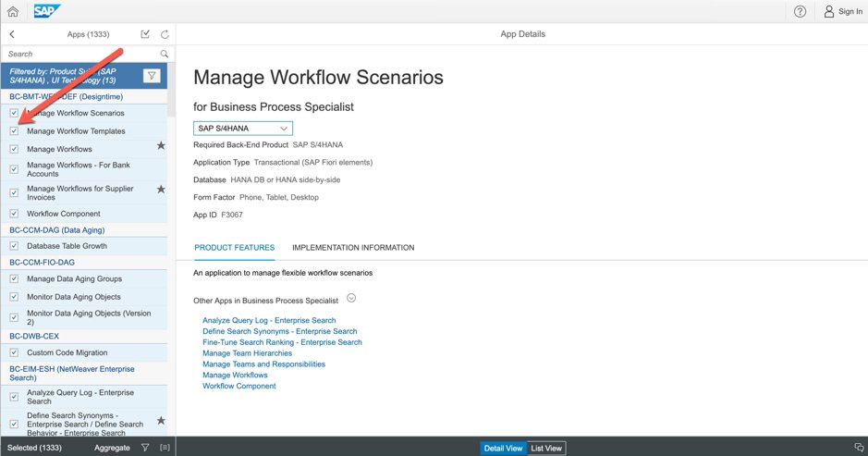
Task: Toggle Manage Workflows for Supplier Invoices checkbox
Action: coord(14,192)
